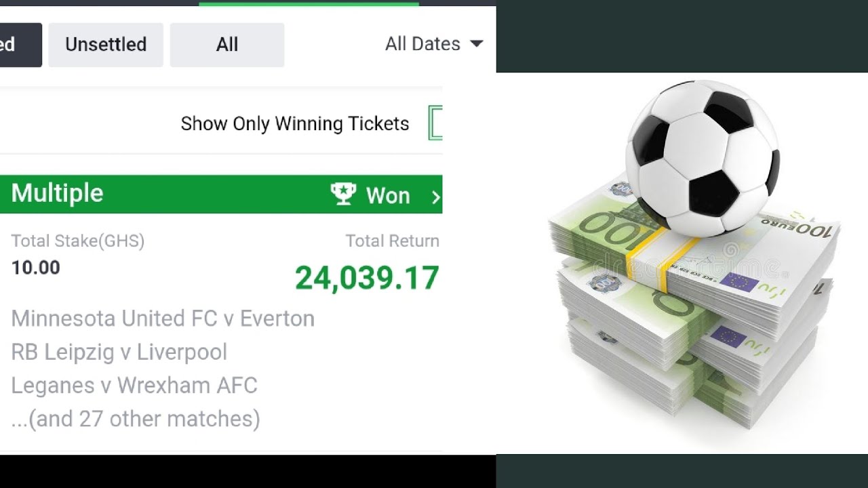The image size is (868, 488).
Task: Click the green progress bar at top
Action: 309,3
